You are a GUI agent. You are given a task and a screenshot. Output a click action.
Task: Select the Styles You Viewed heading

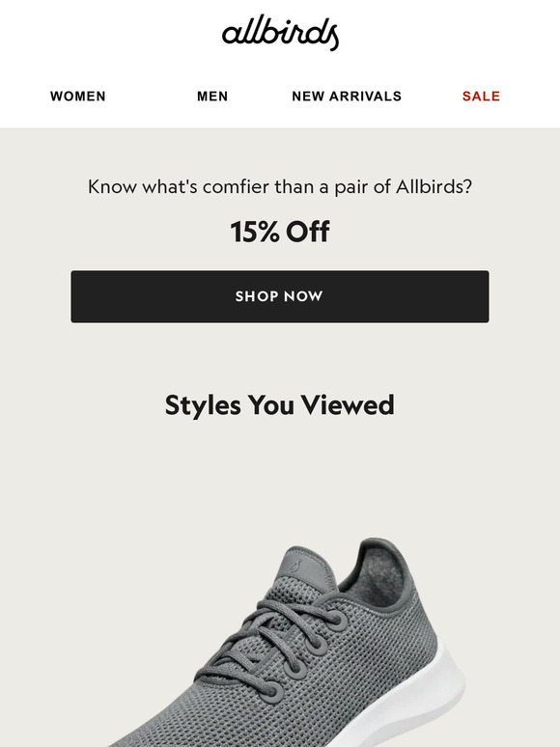(x=280, y=405)
